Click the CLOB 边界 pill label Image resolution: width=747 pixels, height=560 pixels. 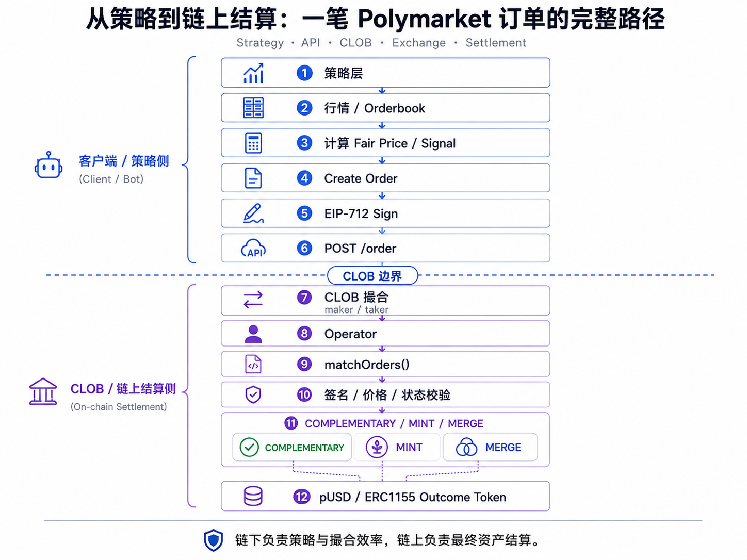372,276
